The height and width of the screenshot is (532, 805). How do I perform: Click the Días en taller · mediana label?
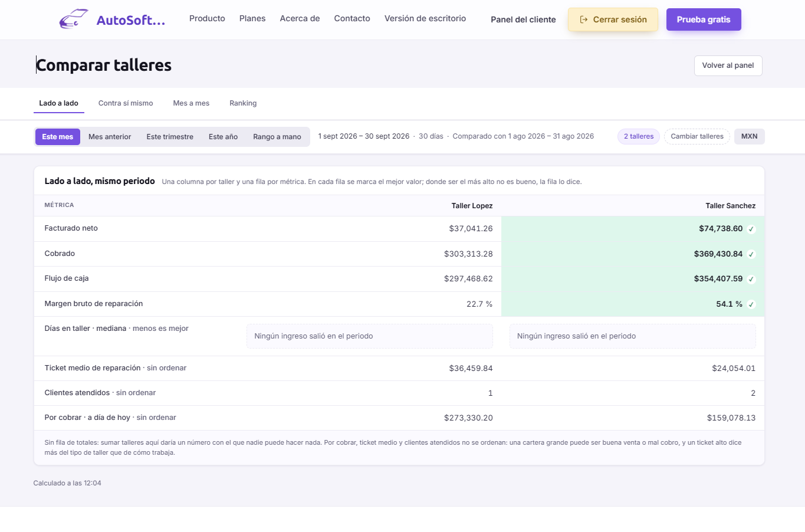click(86, 329)
